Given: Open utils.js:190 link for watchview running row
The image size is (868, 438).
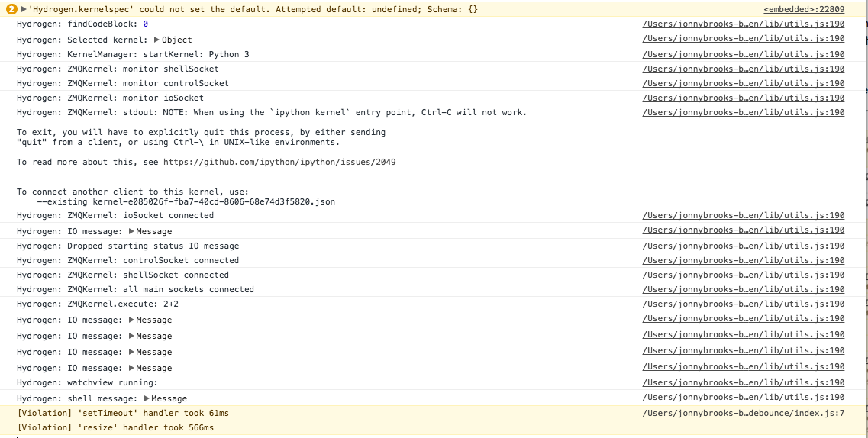Looking at the screenshot, I should coord(744,382).
